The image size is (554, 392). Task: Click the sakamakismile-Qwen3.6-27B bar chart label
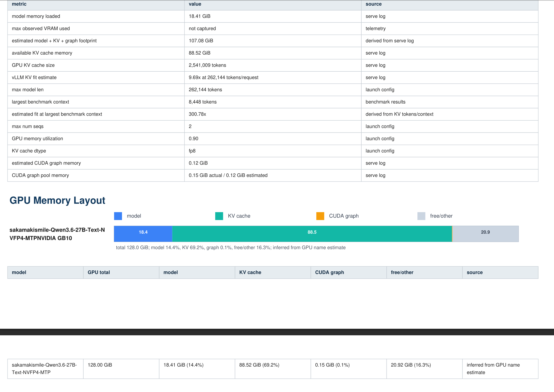coord(57,234)
